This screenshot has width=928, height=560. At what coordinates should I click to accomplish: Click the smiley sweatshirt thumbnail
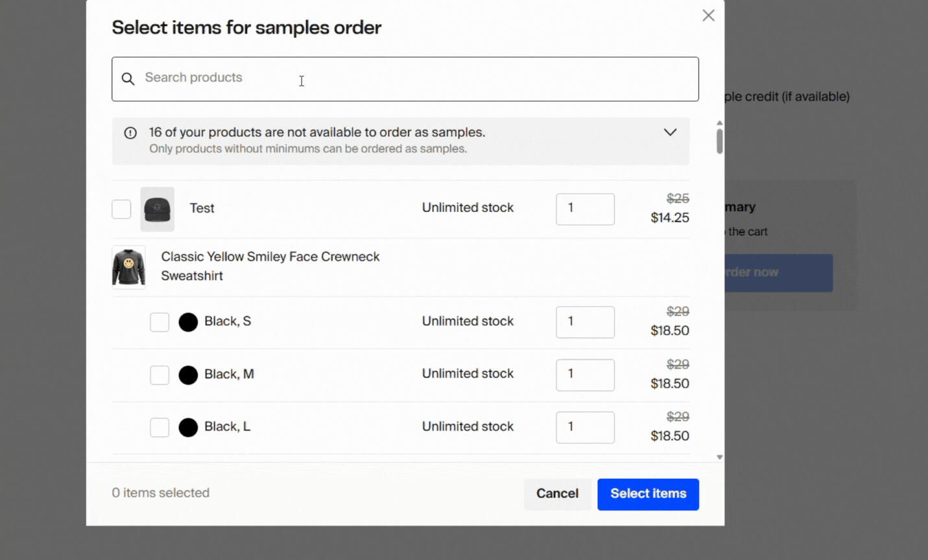tap(128, 266)
